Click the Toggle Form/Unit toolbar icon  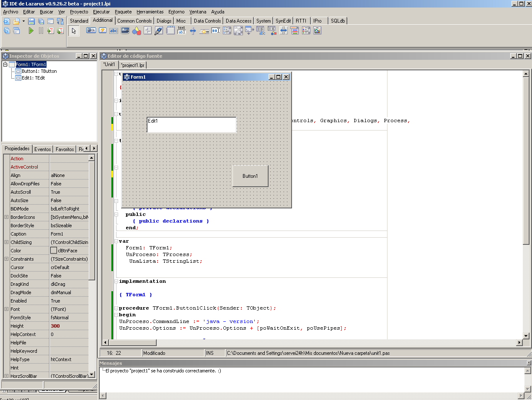pyautogui.click(x=60, y=21)
